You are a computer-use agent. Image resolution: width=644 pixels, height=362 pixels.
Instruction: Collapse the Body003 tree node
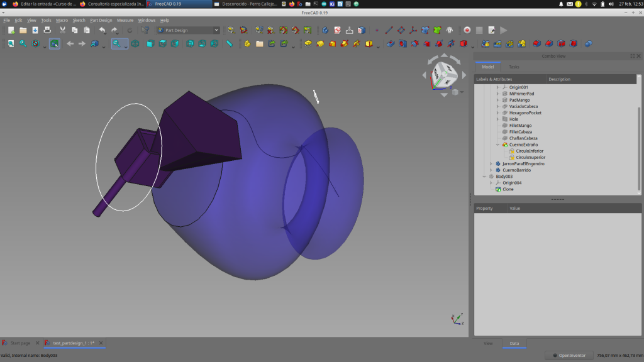click(484, 177)
